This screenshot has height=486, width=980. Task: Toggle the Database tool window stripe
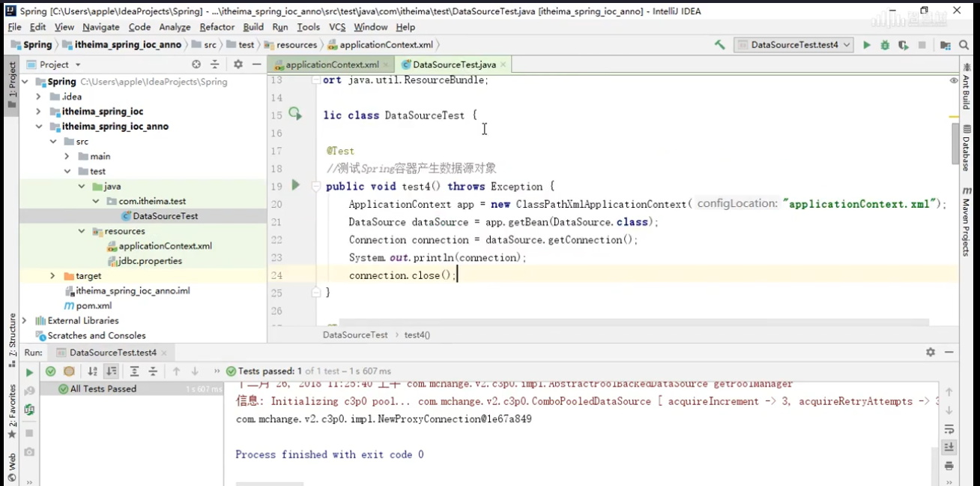pyautogui.click(x=967, y=148)
